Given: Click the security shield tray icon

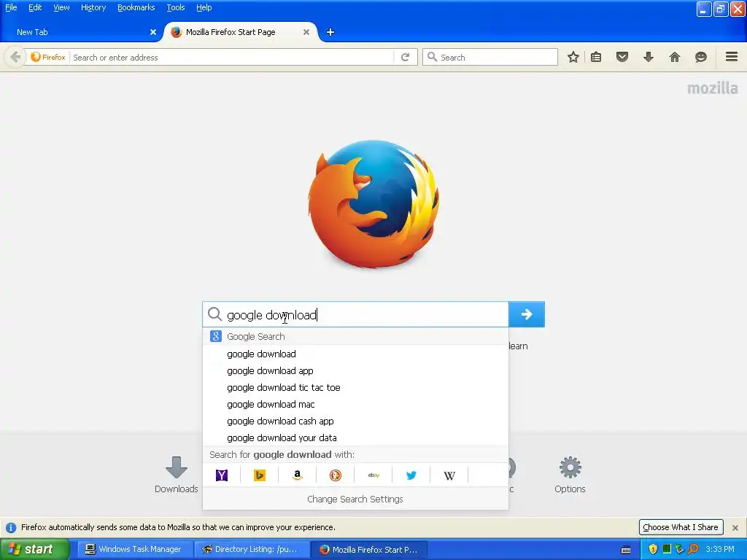Looking at the screenshot, I should pyautogui.click(x=653, y=550).
